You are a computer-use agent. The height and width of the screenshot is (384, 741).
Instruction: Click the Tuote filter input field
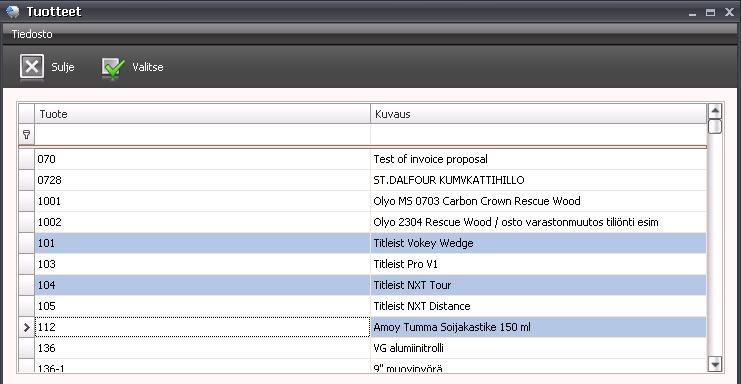(x=202, y=135)
